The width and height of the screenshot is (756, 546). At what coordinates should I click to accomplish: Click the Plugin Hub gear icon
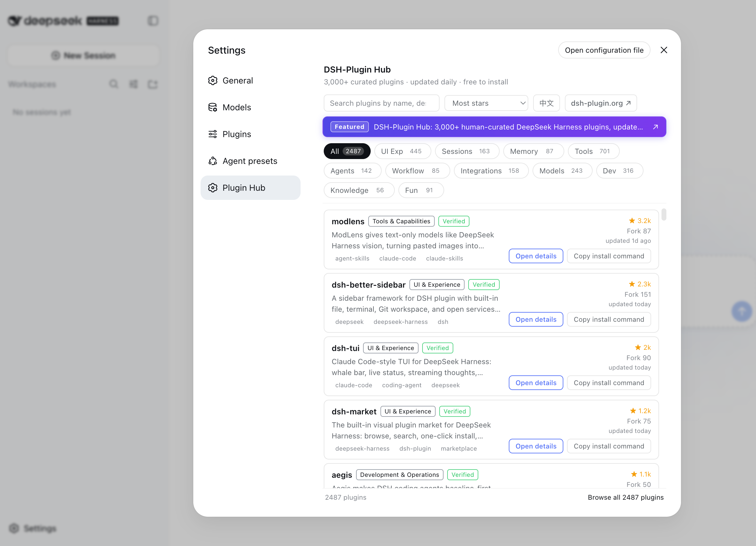pyautogui.click(x=213, y=188)
